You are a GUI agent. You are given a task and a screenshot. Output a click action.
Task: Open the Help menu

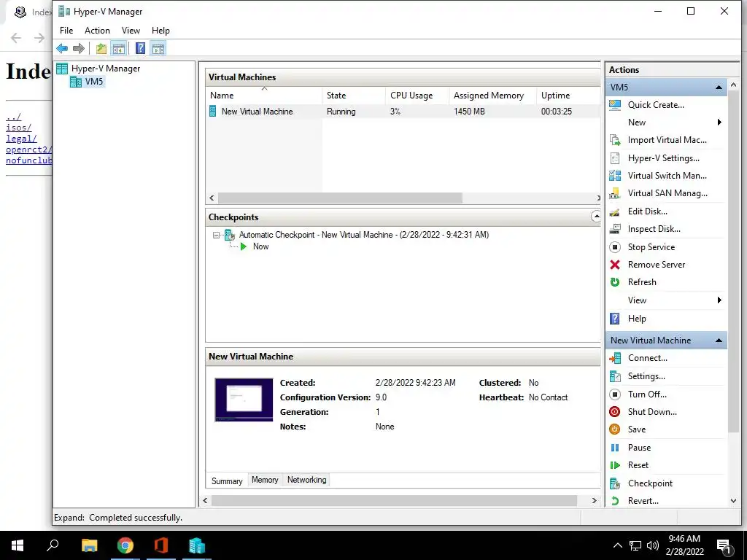(160, 31)
